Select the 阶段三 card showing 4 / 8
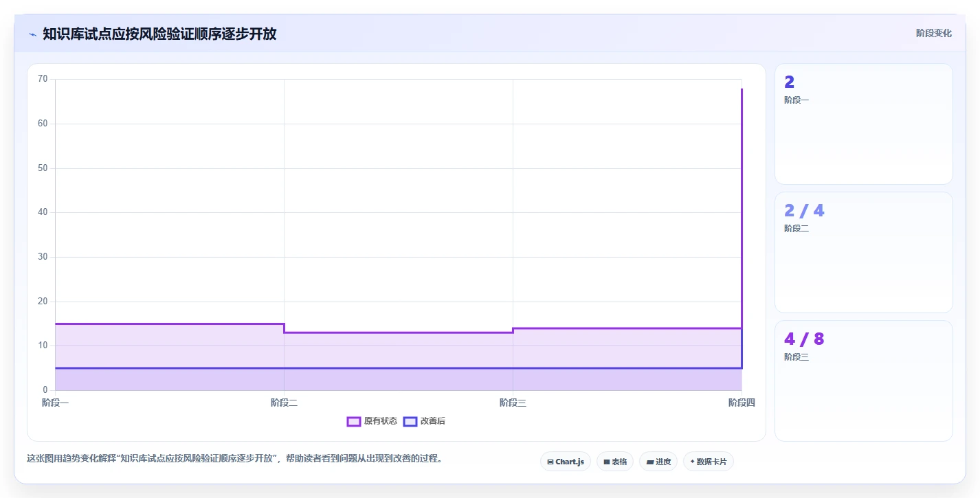Viewport: 980px width, 498px height. click(864, 381)
